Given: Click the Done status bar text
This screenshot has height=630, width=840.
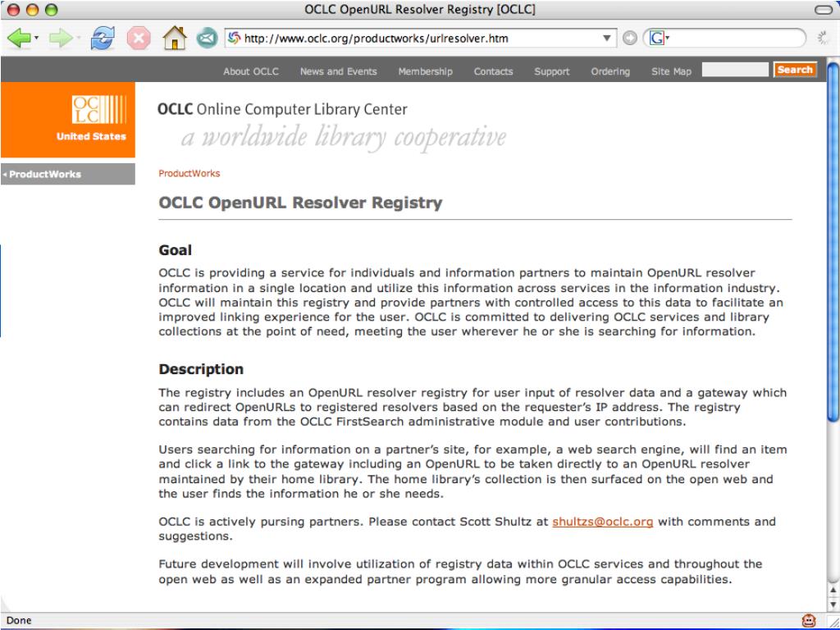Looking at the screenshot, I should coord(19,620).
